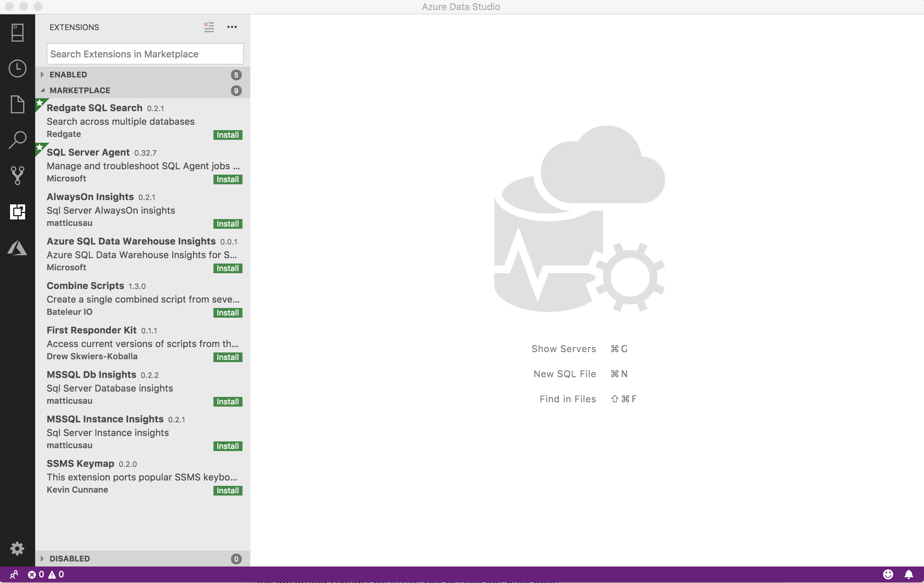Expand the ENABLED extensions section
924x583 pixels.
pos(42,75)
